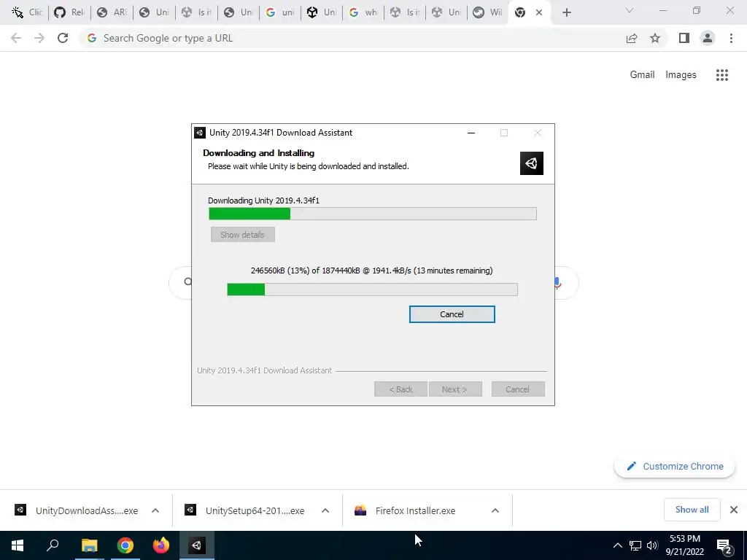Click the 'Downloading Unity 2019.4.34f1' label
Image resolution: width=747 pixels, height=560 pixels.
coord(263,201)
